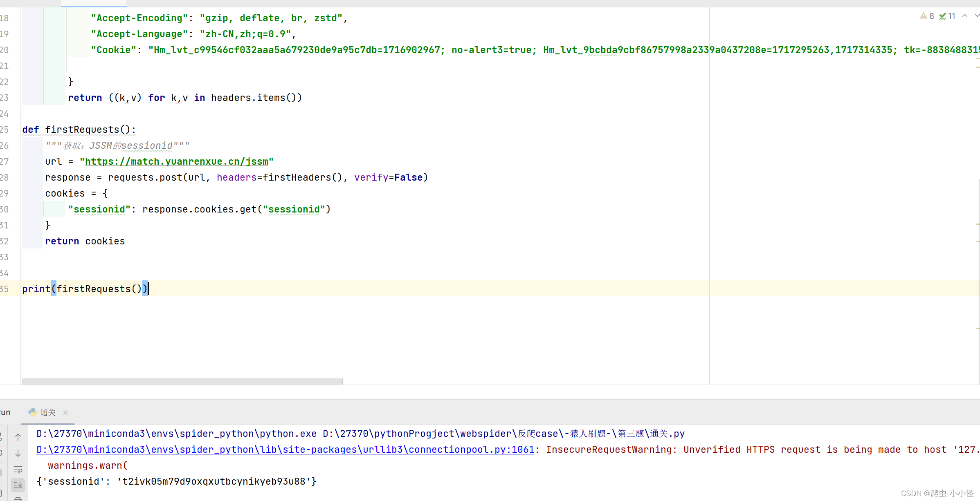Go to previous highlighted error chevron
The height and width of the screenshot is (501, 980).
(965, 16)
